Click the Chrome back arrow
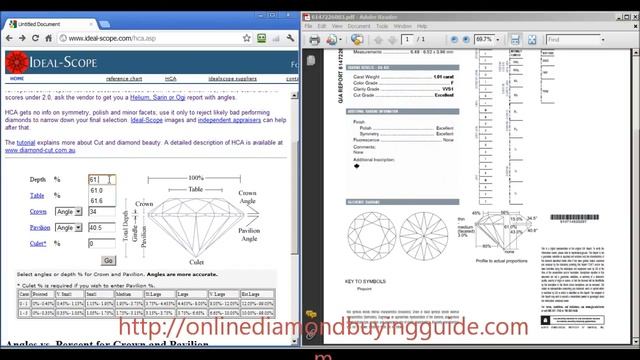 [9, 38]
